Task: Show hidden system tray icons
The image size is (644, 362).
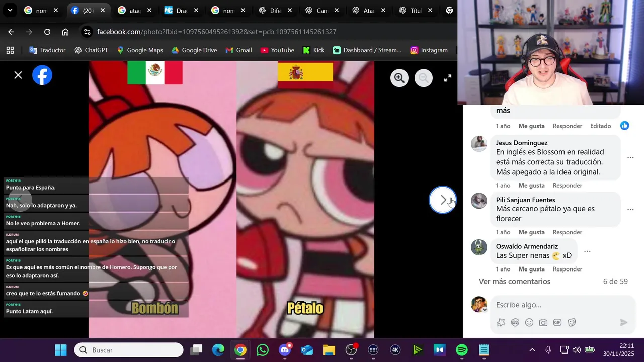Action: [x=532, y=350]
